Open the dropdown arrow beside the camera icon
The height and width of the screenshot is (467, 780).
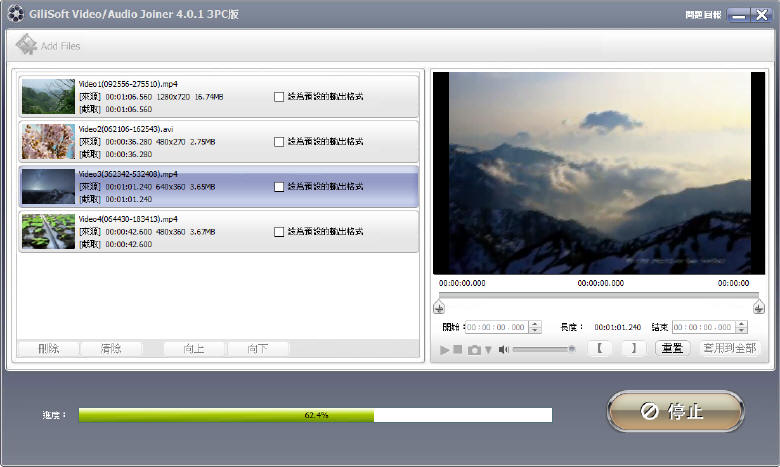488,350
